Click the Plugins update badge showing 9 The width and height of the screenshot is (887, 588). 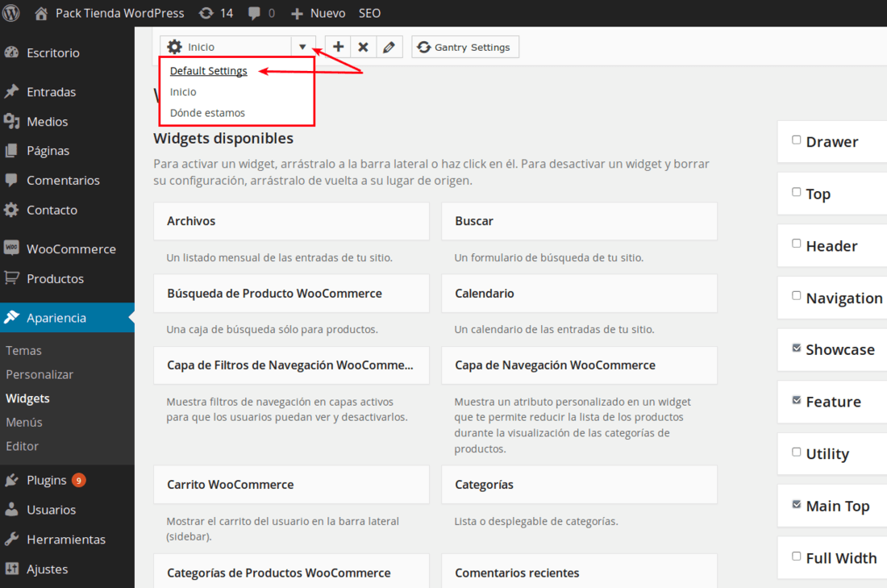[x=79, y=481]
